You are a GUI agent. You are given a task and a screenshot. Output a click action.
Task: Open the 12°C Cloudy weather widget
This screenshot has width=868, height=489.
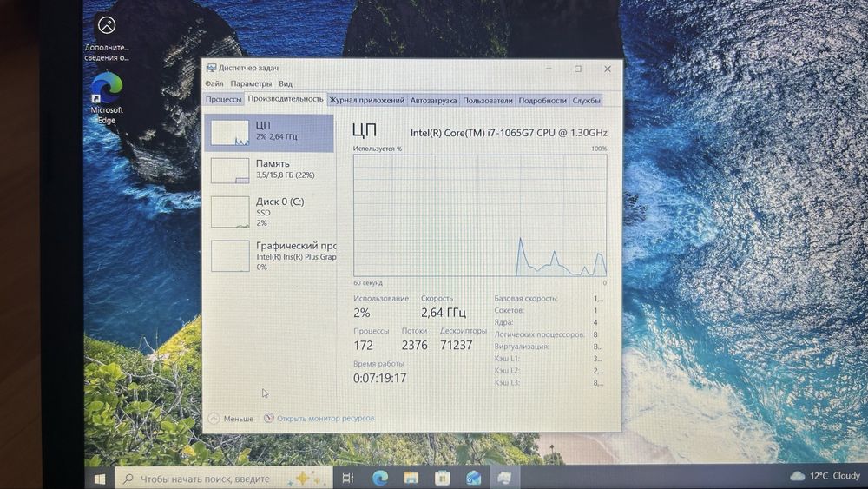[x=825, y=476]
